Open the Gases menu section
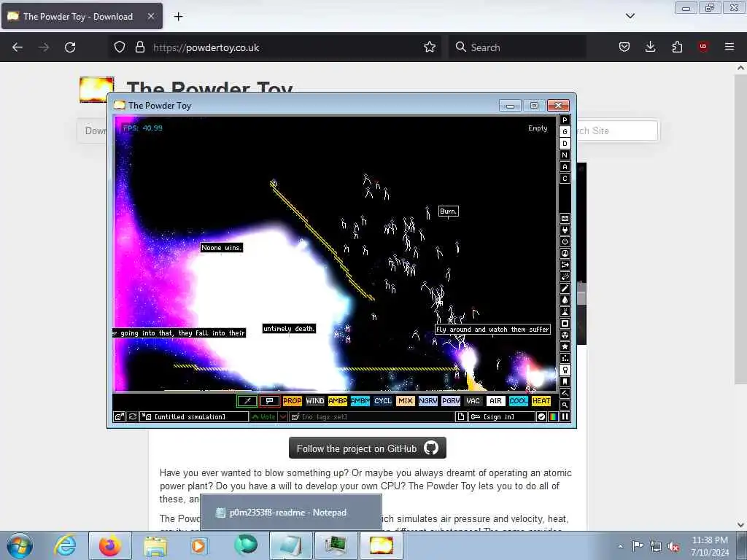 tap(565, 289)
